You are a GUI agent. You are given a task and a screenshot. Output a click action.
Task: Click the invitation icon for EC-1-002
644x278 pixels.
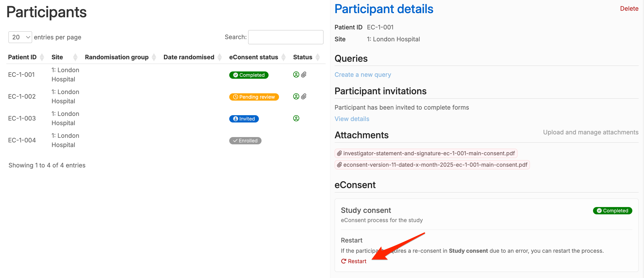click(296, 96)
